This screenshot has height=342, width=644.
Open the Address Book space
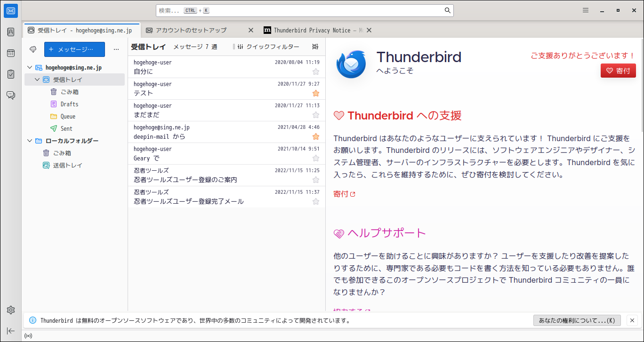pos(11,32)
